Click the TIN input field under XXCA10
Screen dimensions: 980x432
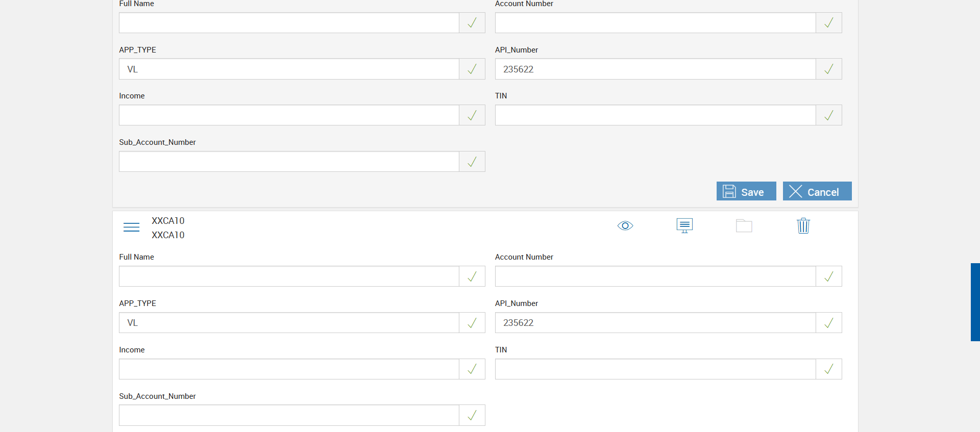[655, 369]
